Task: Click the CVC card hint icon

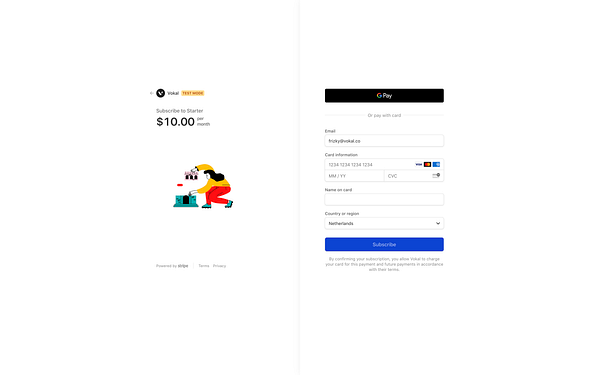Action: click(x=436, y=176)
